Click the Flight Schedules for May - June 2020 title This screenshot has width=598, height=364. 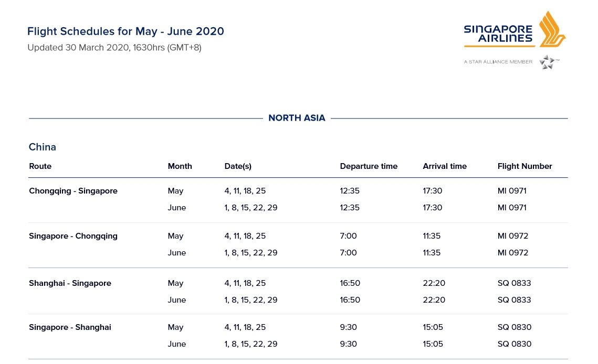pos(125,31)
